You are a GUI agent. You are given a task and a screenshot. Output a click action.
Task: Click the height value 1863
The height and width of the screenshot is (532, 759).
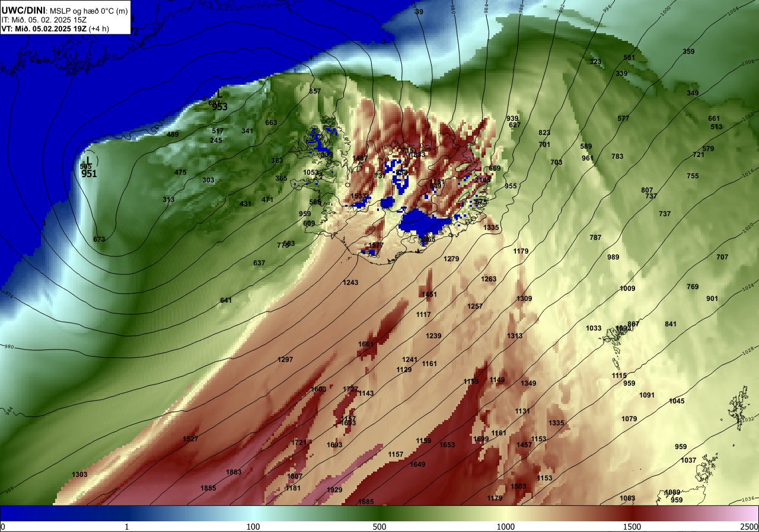[234, 472]
